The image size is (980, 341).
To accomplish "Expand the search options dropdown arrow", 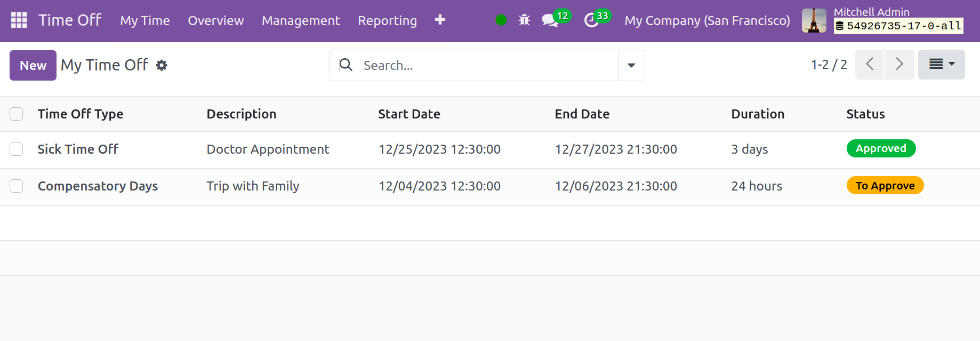I will [x=631, y=65].
